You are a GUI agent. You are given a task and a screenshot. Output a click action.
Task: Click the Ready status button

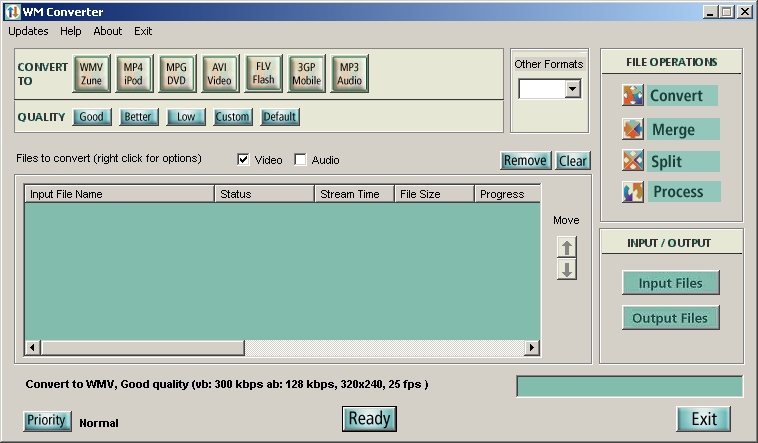369,419
